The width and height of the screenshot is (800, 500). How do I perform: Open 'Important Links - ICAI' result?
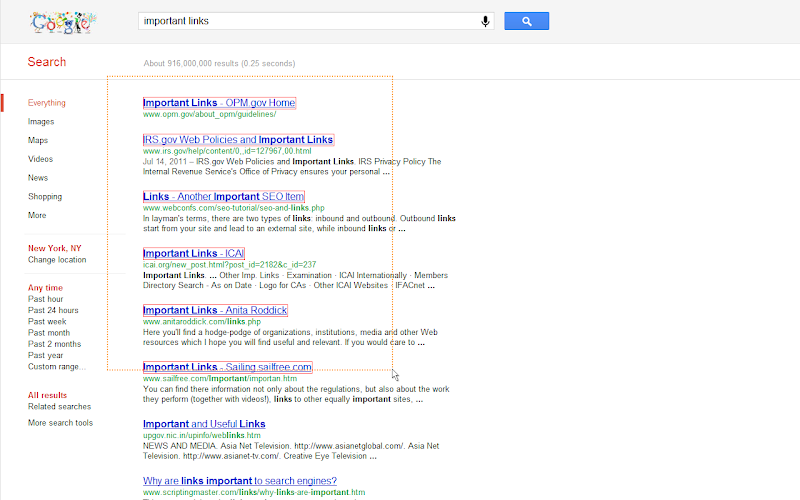(193, 253)
